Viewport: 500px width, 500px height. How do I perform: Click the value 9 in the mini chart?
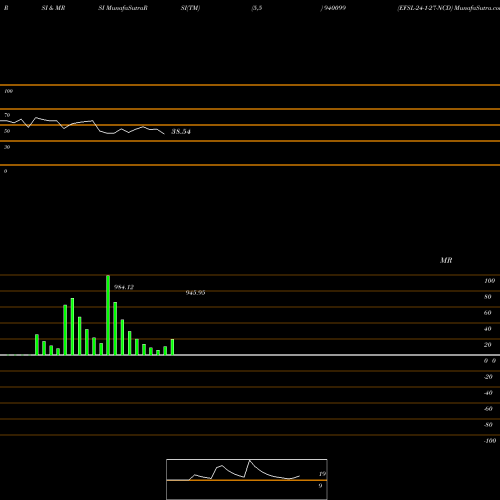(x=320, y=486)
